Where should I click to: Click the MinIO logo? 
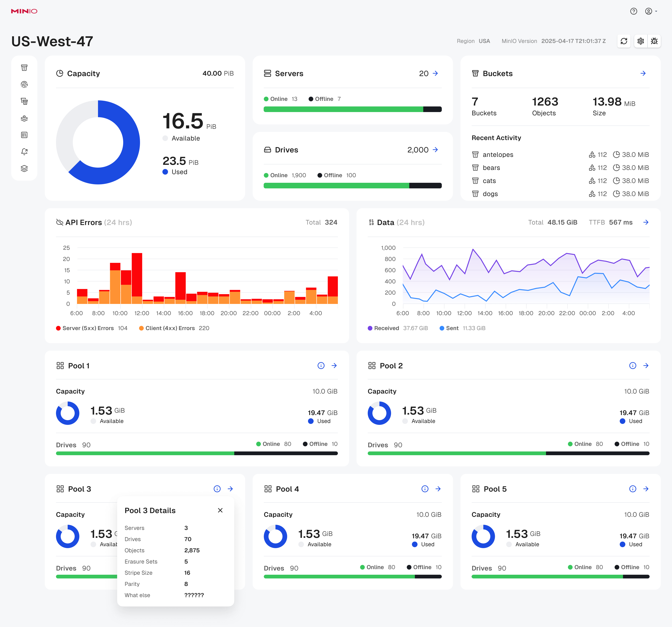tap(24, 11)
